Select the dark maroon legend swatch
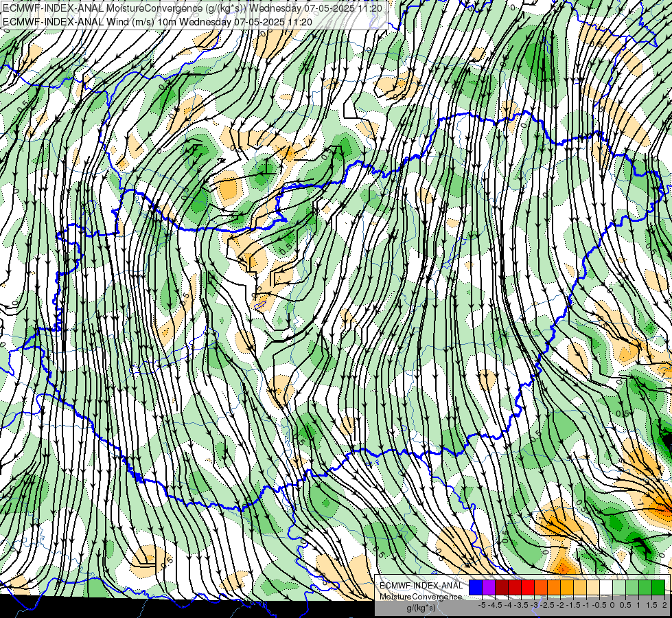Viewport: 672px width, 618px height. click(502, 587)
